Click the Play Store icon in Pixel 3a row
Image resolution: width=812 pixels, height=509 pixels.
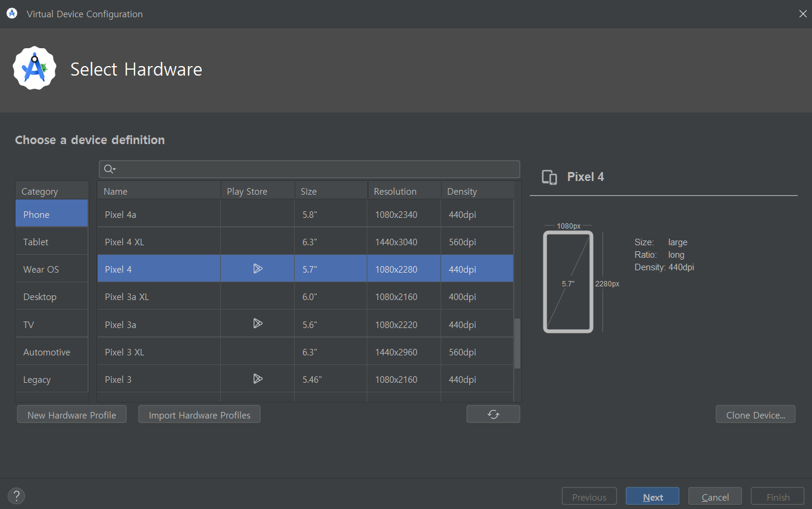[258, 323]
